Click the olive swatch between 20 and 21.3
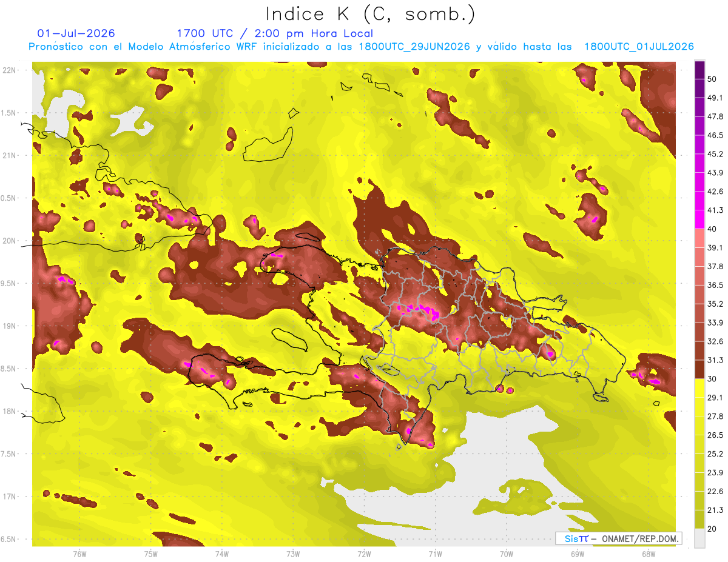Viewport: 728px width, 562px height. 699,519
